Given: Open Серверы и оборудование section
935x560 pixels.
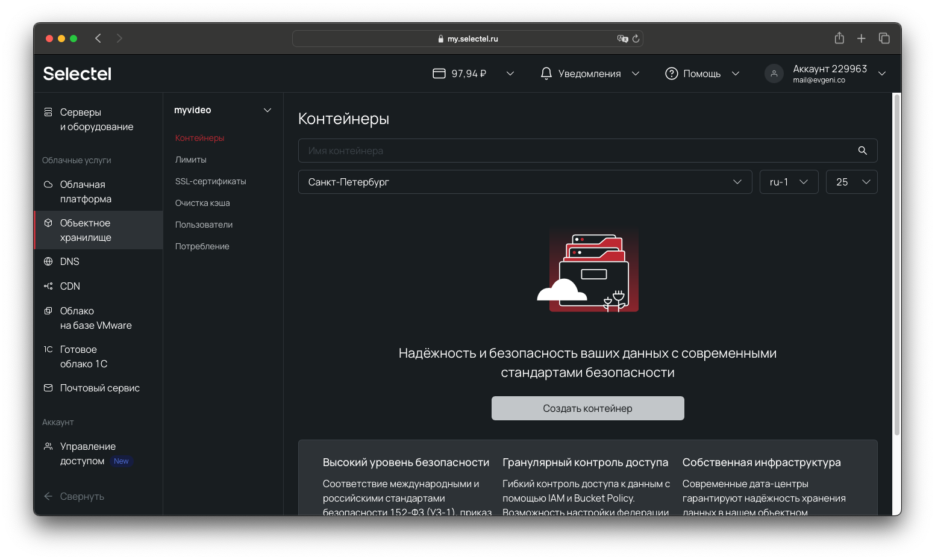Looking at the screenshot, I should [x=98, y=119].
